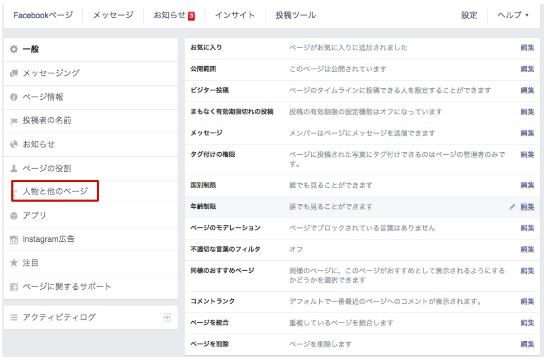The image size is (544, 361).
Task: Click the info icon beside ページ情報
Action: (14, 97)
